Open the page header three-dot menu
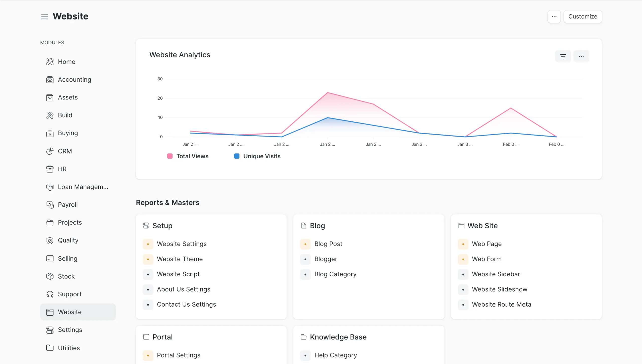 coord(554,17)
